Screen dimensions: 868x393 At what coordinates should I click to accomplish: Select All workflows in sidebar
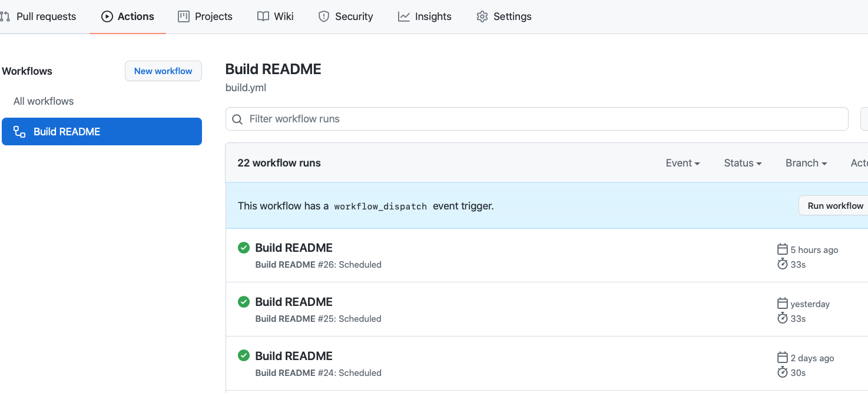click(44, 101)
